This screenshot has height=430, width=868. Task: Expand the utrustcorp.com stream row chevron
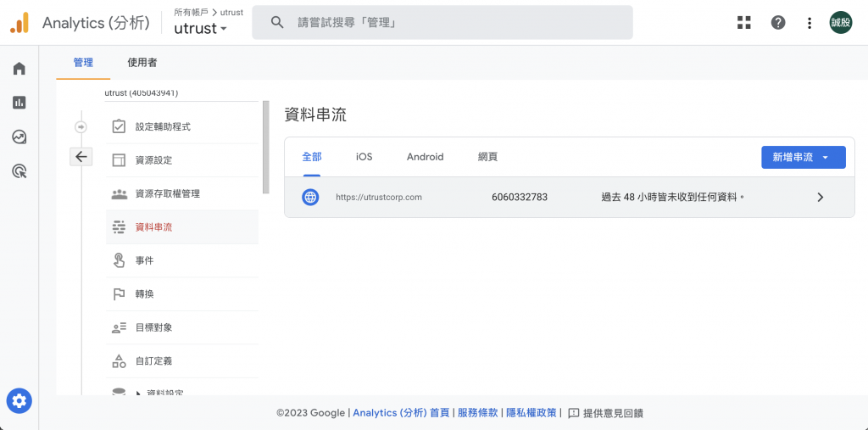821,197
